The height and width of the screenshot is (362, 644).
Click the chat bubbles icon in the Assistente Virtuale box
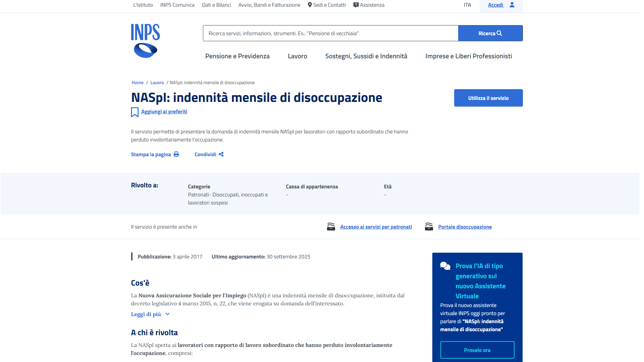(x=445, y=266)
